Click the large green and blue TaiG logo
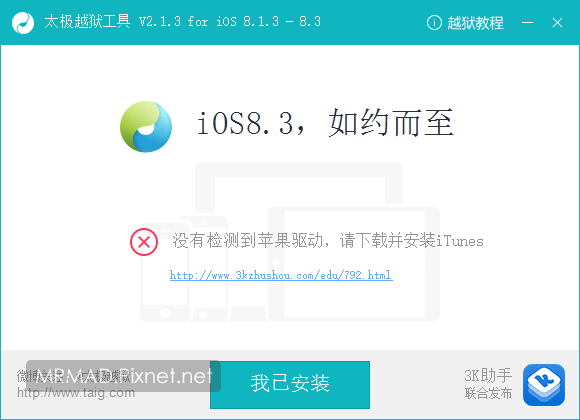580x420 pixels. [146, 127]
